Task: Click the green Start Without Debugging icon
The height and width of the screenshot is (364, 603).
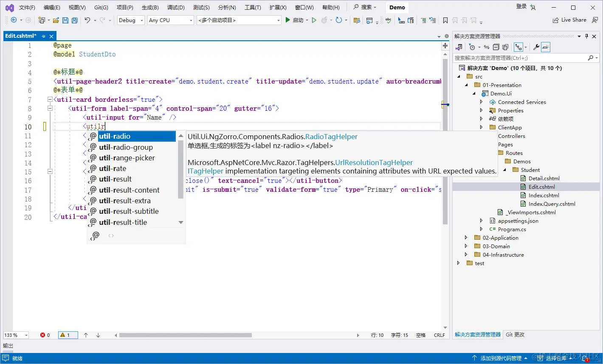Action: 314,20
